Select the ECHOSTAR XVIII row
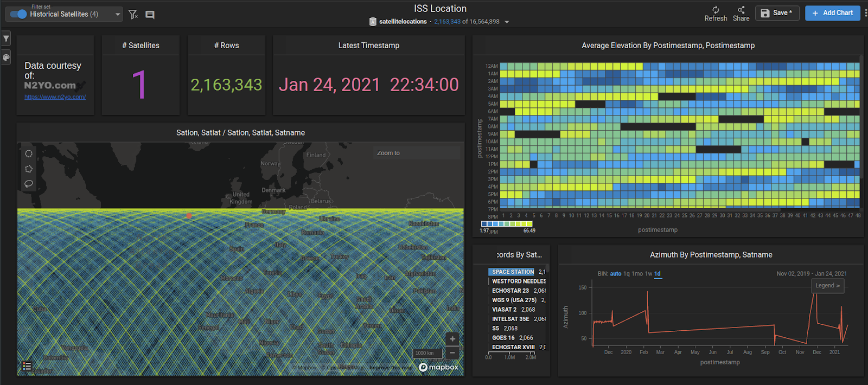This screenshot has height=385, width=868. (x=517, y=347)
